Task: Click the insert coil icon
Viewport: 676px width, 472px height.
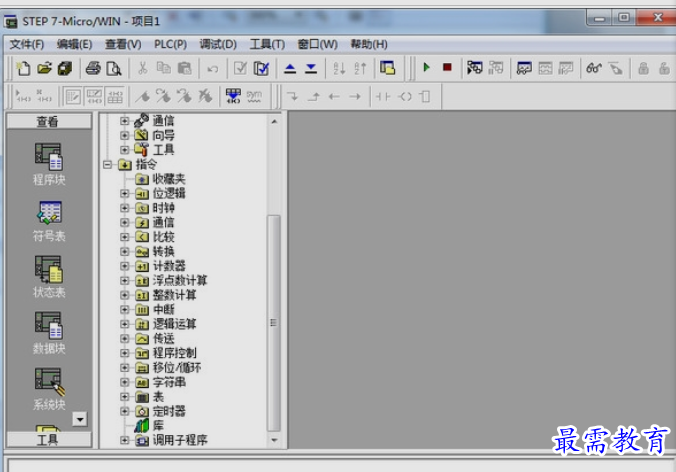Action: pyautogui.click(x=404, y=97)
